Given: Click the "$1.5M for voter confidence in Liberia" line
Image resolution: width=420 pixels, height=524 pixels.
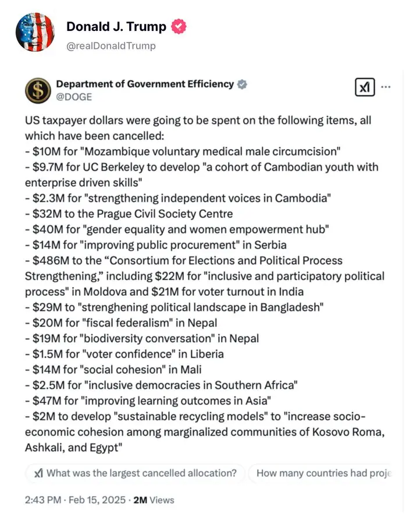Looking at the screenshot, I should pos(124,353).
